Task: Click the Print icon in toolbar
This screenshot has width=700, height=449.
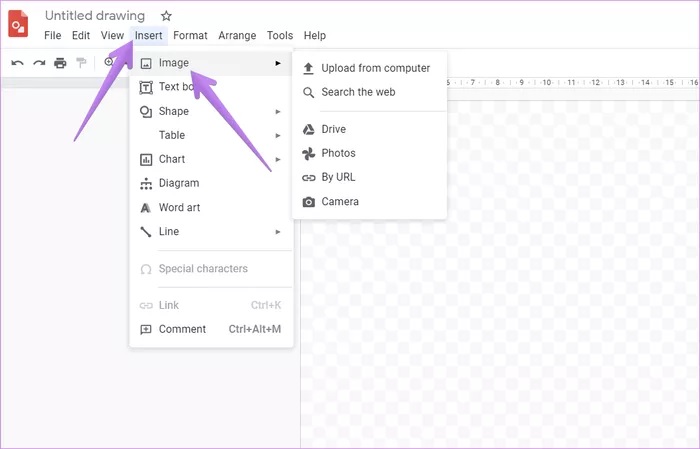Action: point(60,63)
